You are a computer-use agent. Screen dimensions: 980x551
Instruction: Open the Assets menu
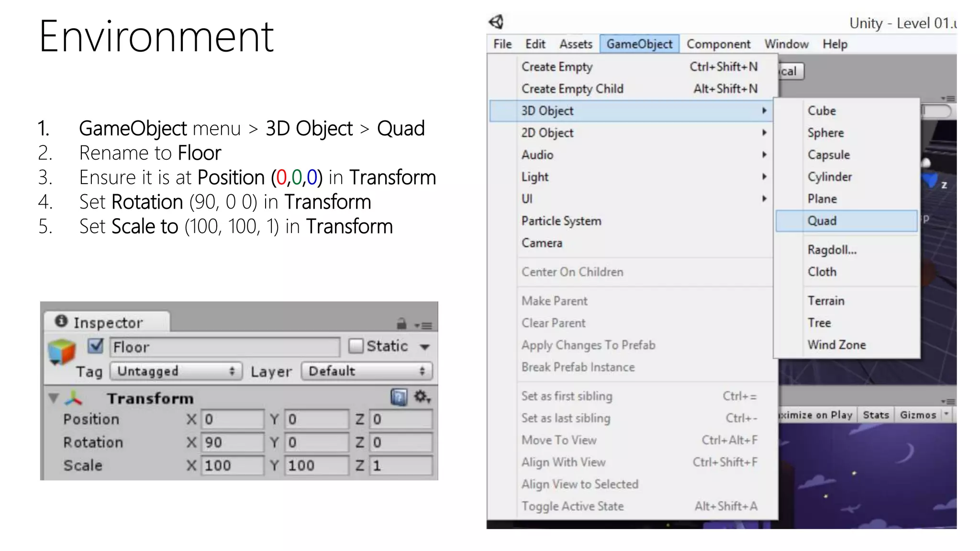576,44
